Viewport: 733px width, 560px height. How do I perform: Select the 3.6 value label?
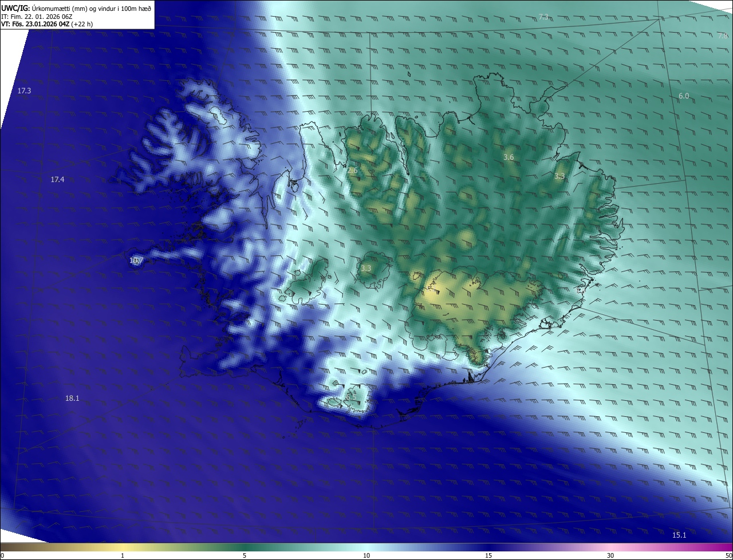(x=509, y=157)
